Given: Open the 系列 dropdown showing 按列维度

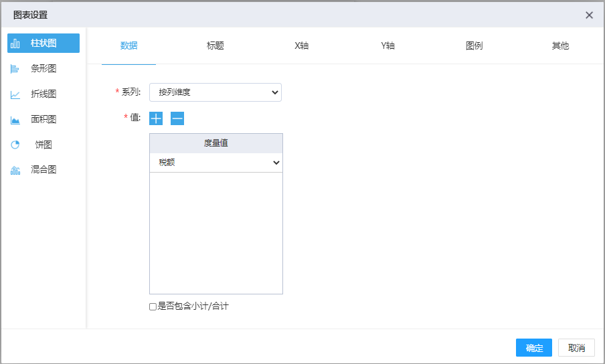Looking at the screenshot, I should (215, 92).
